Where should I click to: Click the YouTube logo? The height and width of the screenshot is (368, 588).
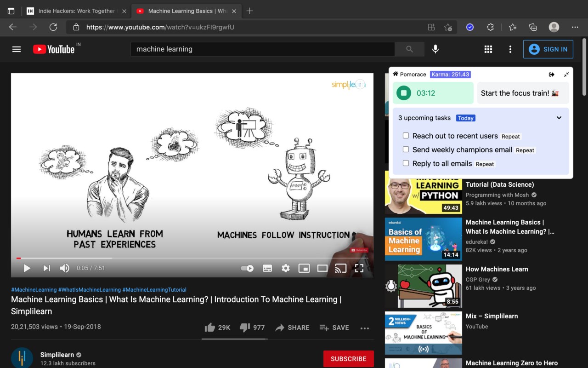54,49
